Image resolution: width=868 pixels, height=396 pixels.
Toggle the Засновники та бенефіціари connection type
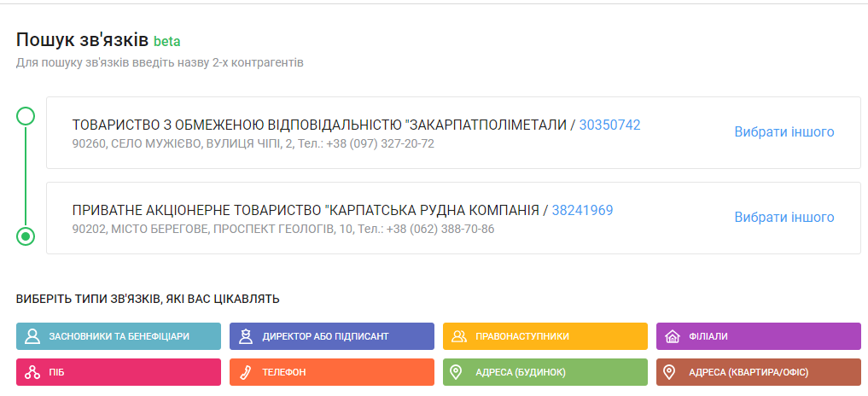(119, 336)
